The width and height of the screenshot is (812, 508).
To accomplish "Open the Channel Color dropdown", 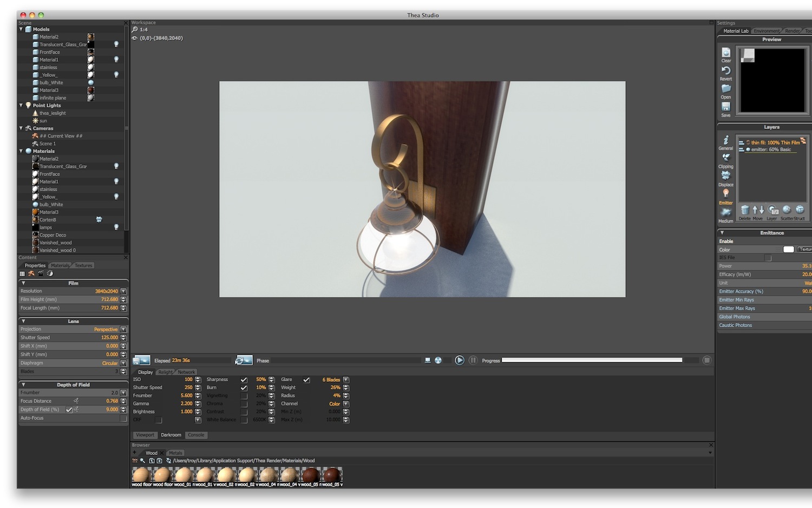I will (346, 404).
